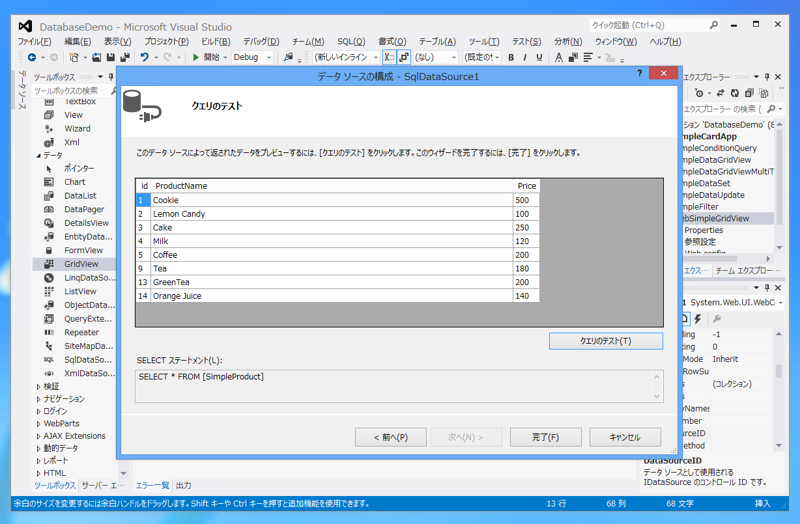This screenshot has height=524, width=800.
Task: Expand the ナビゲーション toolbox group
Action: pyautogui.click(x=38, y=399)
